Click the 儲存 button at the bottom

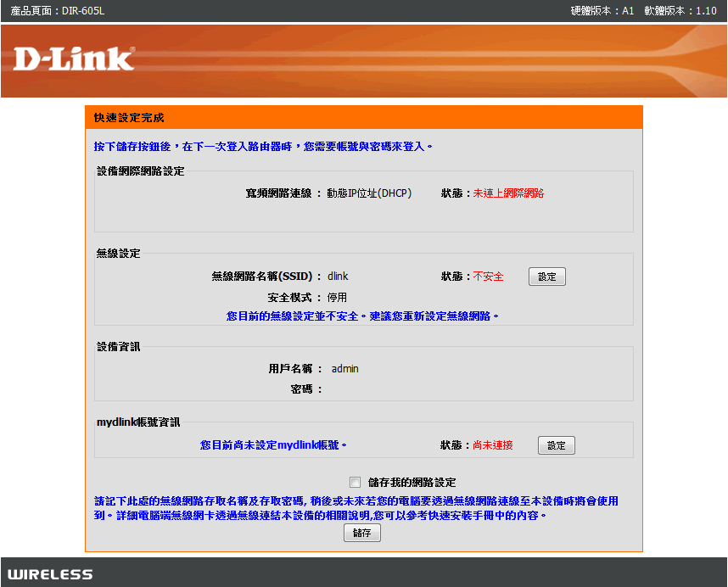pyautogui.click(x=362, y=533)
